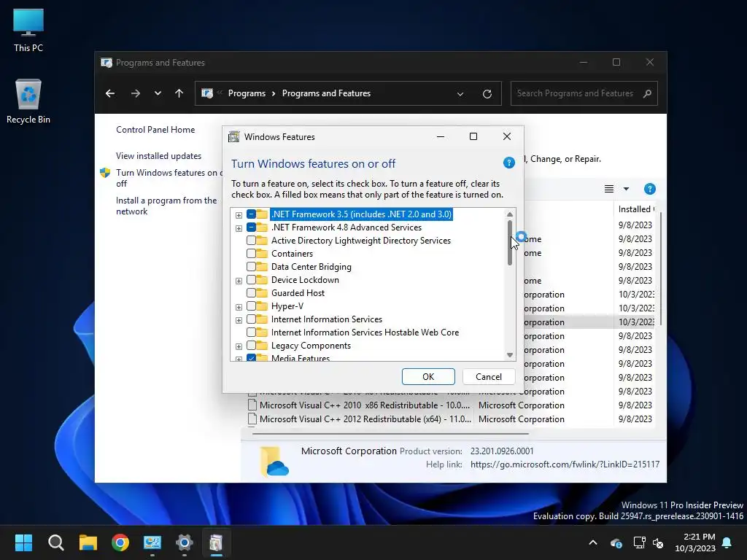Expand Internet Information Services node
The width and height of the screenshot is (747, 560).
click(239, 320)
